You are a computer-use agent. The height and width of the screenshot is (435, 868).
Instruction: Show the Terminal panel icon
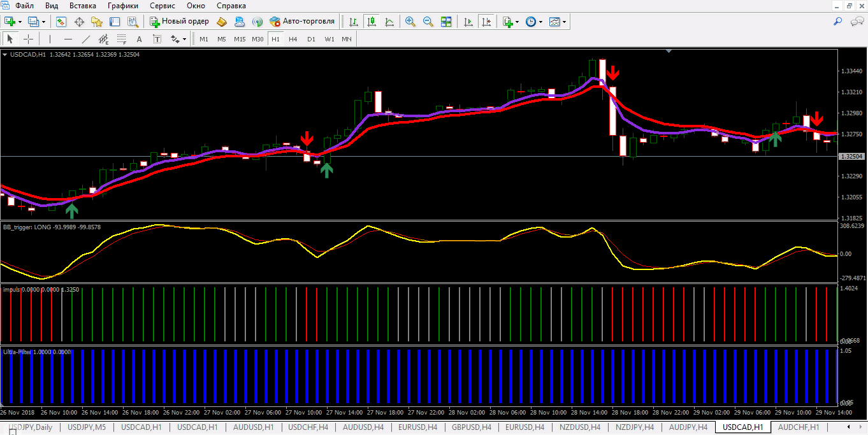tap(115, 22)
